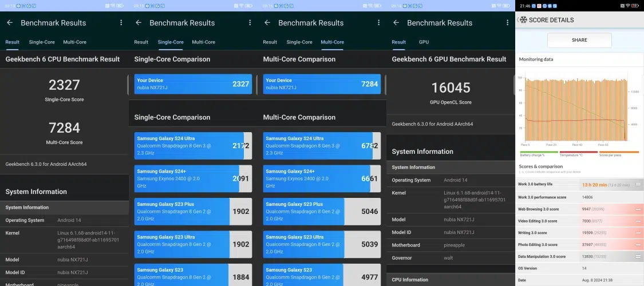644x286 pixels.
Task: Tap the snowflake back icon beside SCORE DETAILS
Action: point(523,19)
